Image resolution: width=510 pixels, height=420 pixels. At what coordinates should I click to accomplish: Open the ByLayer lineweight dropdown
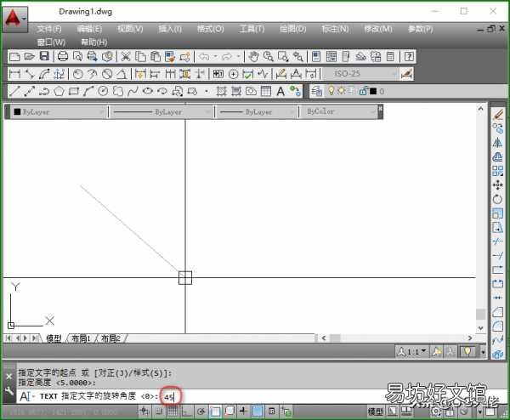tap(257, 112)
